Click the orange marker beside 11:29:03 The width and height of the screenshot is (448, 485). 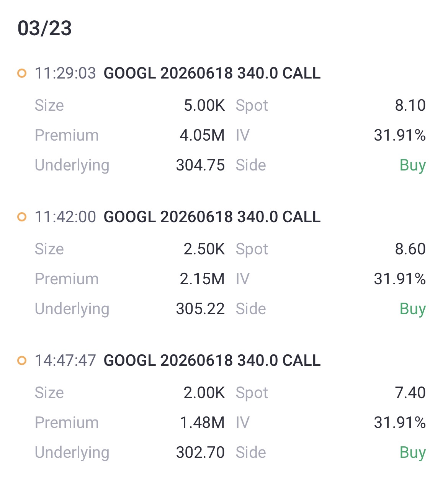[22, 73]
